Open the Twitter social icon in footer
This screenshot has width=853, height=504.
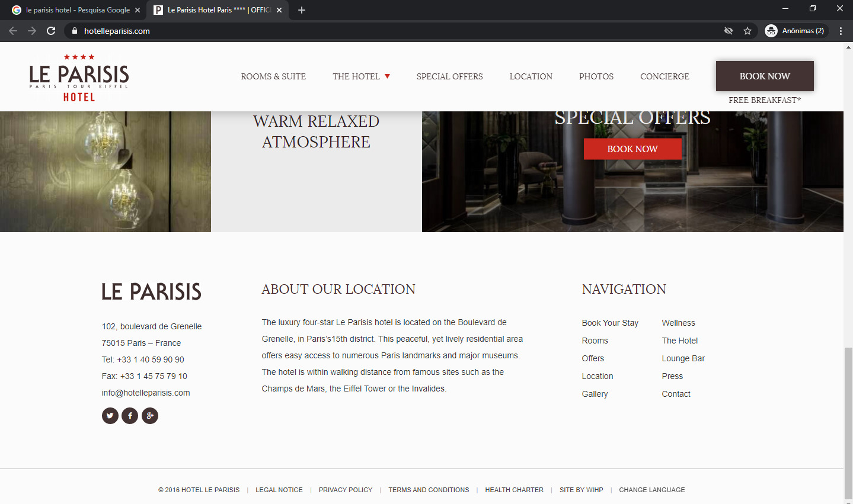coord(110,416)
